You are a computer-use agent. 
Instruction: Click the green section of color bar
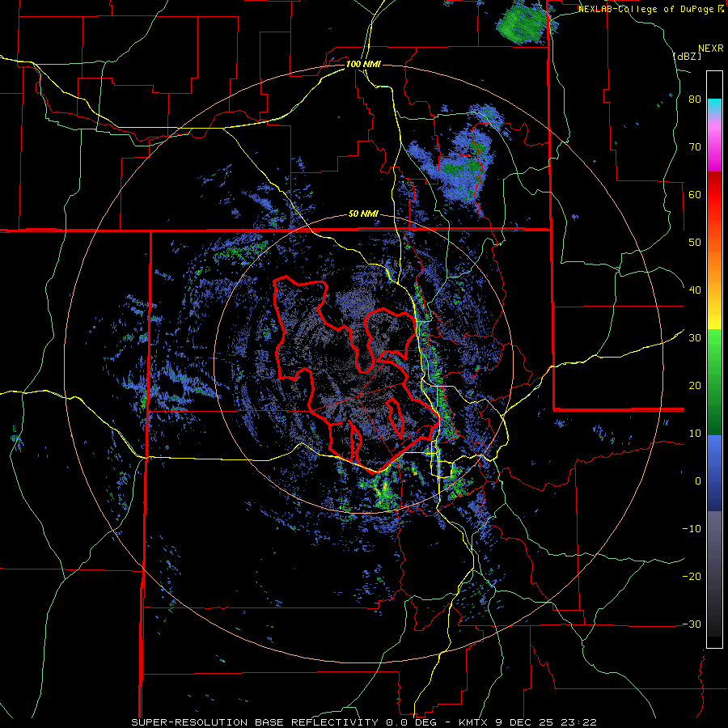[714, 382]
